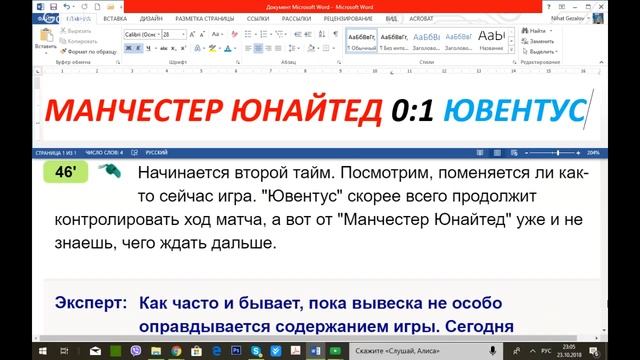The height and width of the screenshot is (360, 640).
Task: Click the horizontal scrollbar above the taskbar
Action: 308,338
